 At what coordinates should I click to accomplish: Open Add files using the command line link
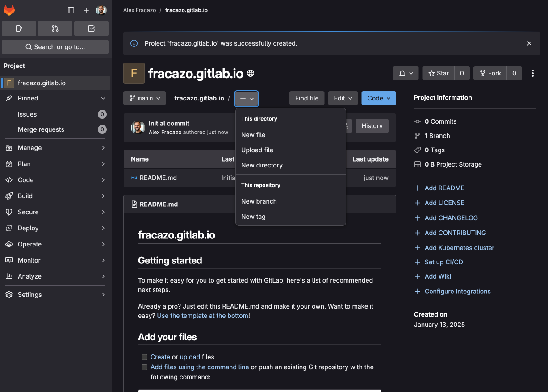[x=200, y=367]
